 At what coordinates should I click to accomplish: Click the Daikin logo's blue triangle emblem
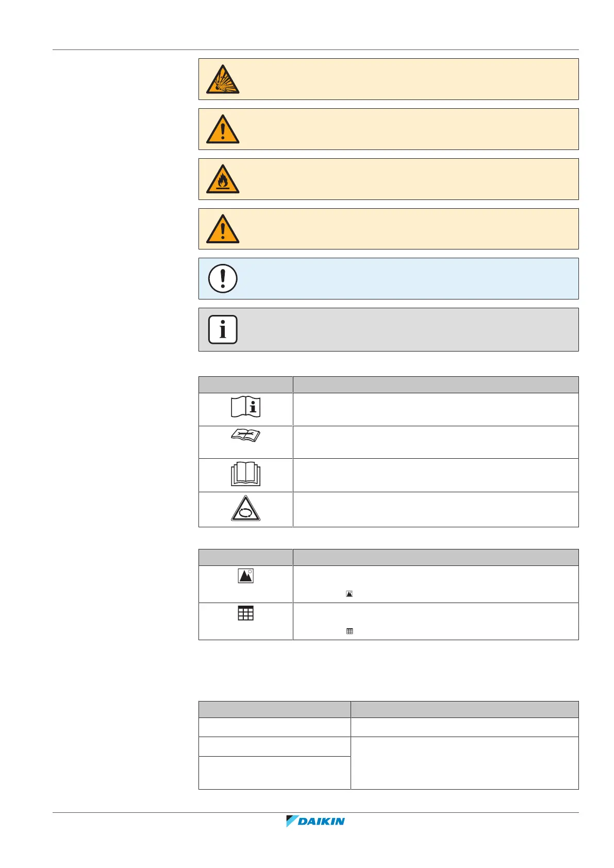292,821
